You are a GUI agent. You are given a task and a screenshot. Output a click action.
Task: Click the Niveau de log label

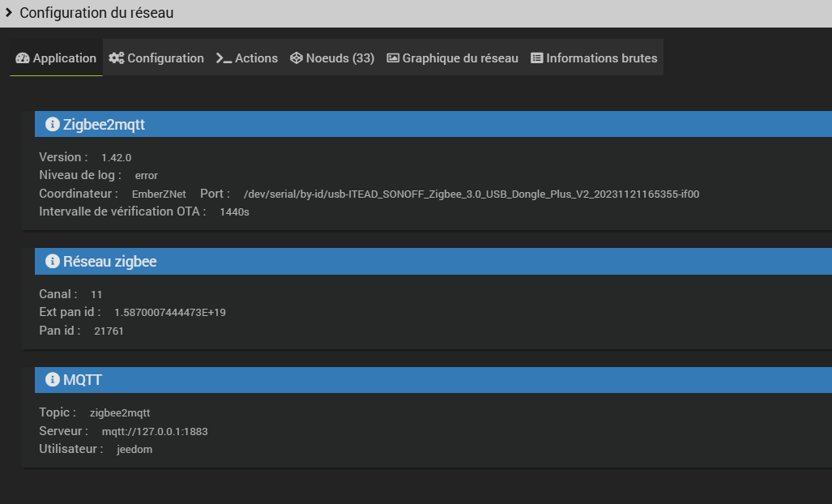pos(80,175)
